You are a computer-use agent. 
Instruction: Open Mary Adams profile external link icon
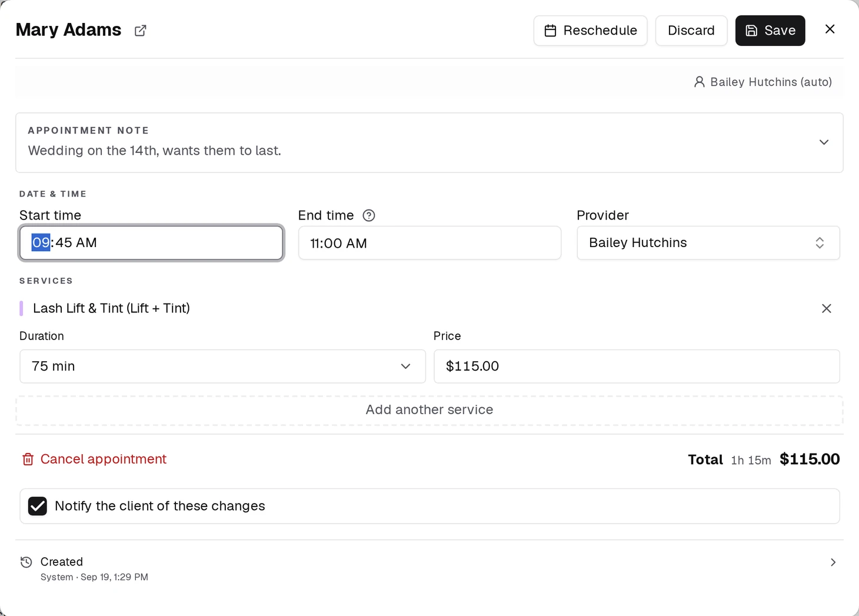point(140,31)
